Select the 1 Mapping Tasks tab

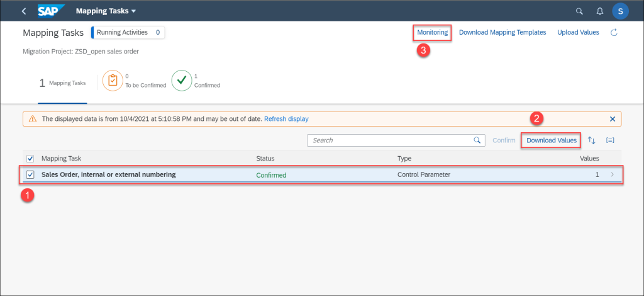(x=62, y=83)
